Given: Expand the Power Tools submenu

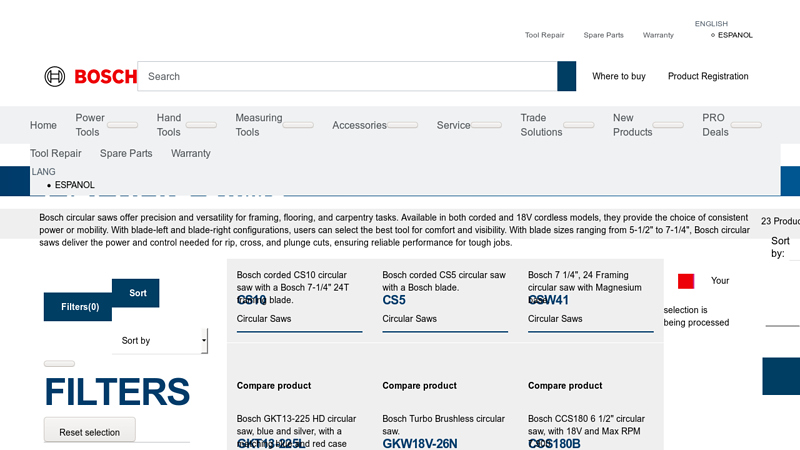Looking at the screenshot, I should [x=123, y=126].
